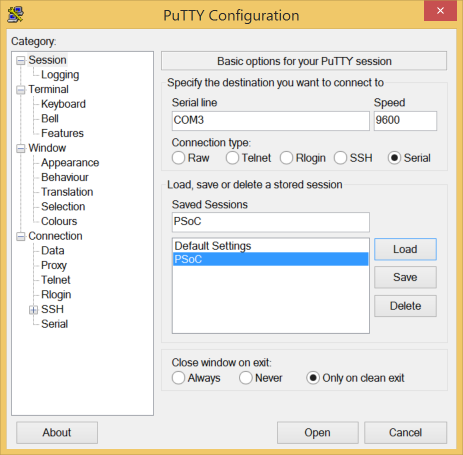Save the current session
Screen dimensions: 463x455
[x=405, y=277]
